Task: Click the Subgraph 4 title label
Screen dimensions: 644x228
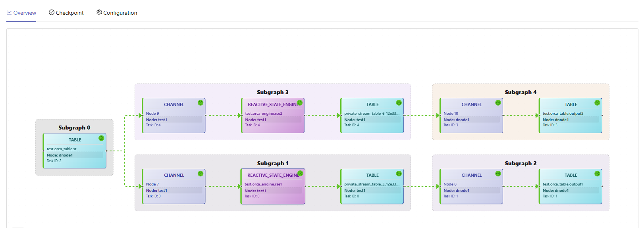Action: 521,92
